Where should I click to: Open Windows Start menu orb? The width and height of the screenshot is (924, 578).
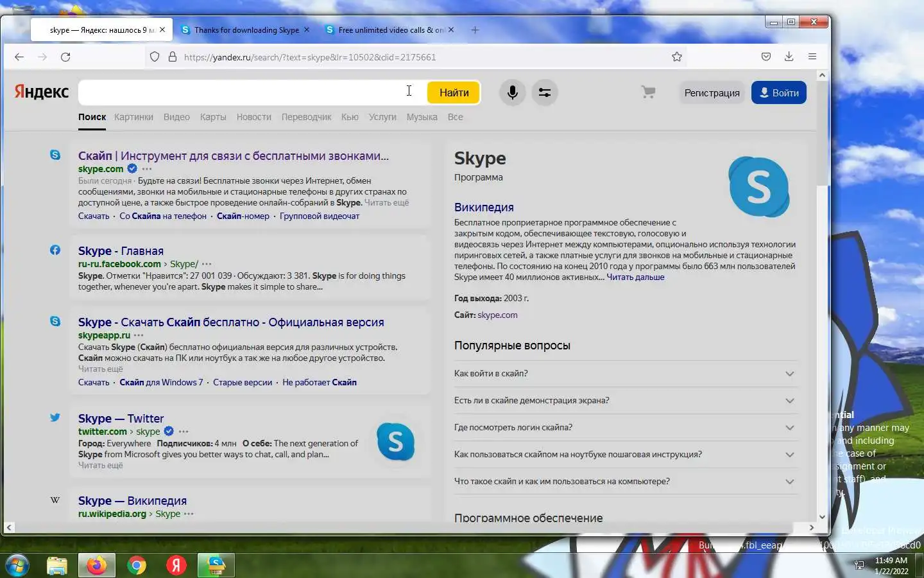(16, 565)
